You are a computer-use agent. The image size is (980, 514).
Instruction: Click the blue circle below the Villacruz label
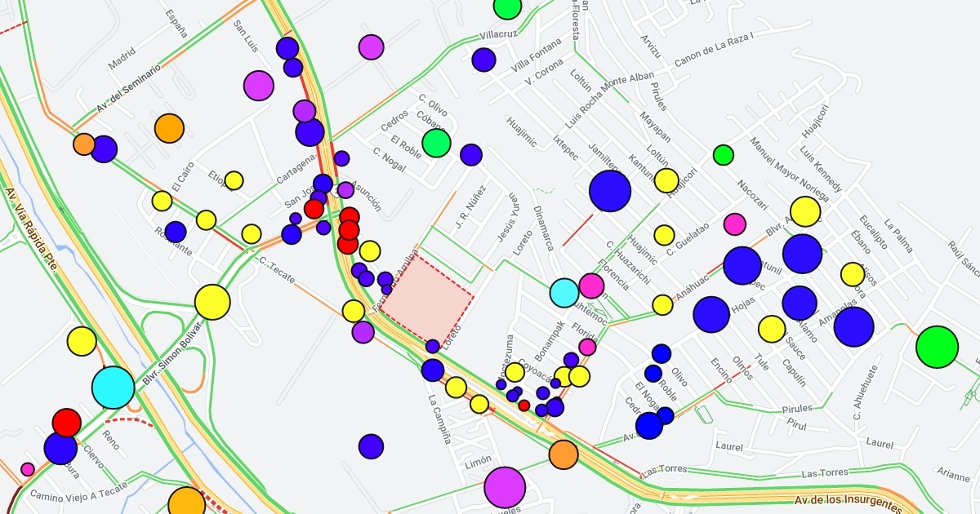pyautogui.click(x=483, y=60)
